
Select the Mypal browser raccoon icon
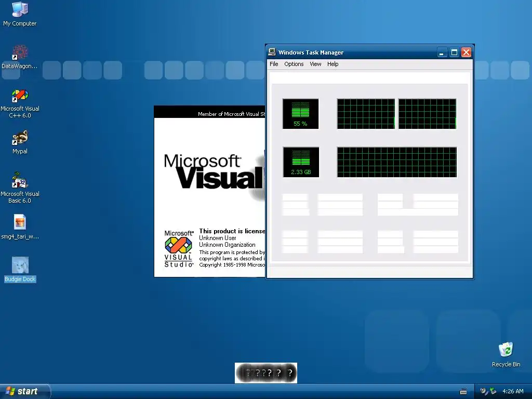pos(20,142)
